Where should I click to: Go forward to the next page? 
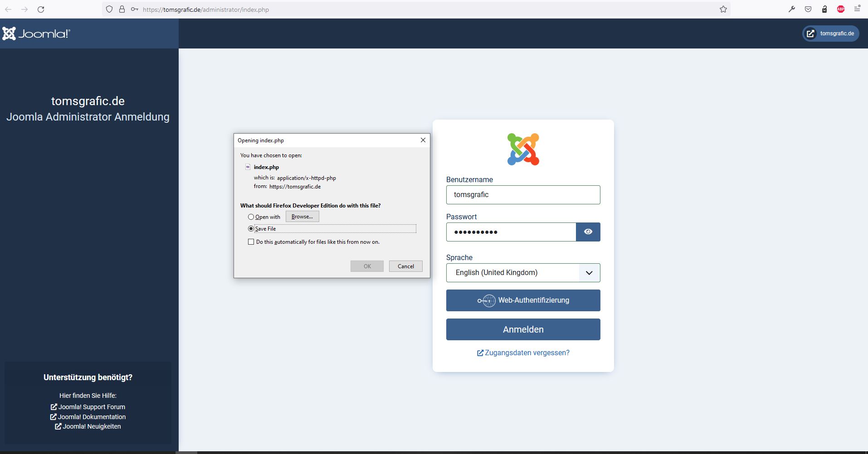24,10
